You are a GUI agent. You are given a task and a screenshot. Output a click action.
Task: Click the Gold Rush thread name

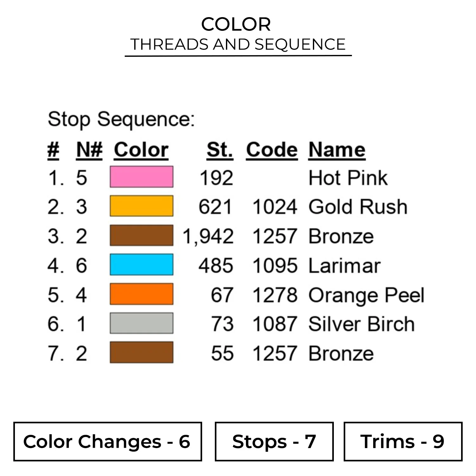358,207
